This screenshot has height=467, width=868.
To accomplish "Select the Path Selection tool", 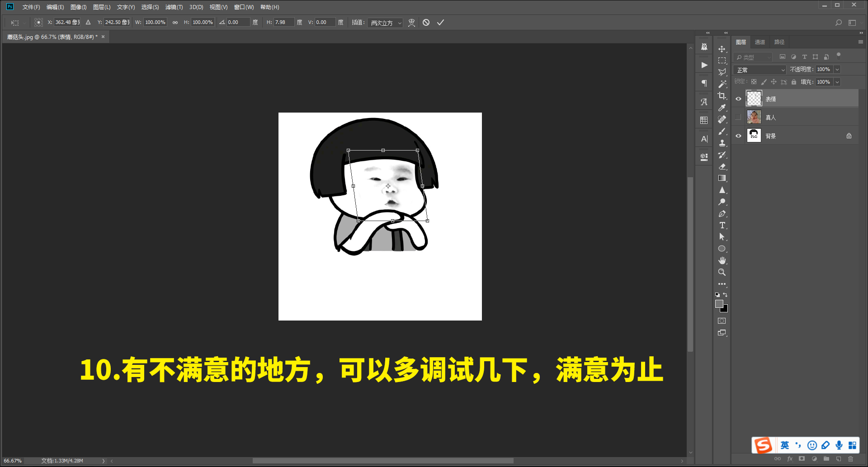I will pyautogui.click(x=722, y=237).
